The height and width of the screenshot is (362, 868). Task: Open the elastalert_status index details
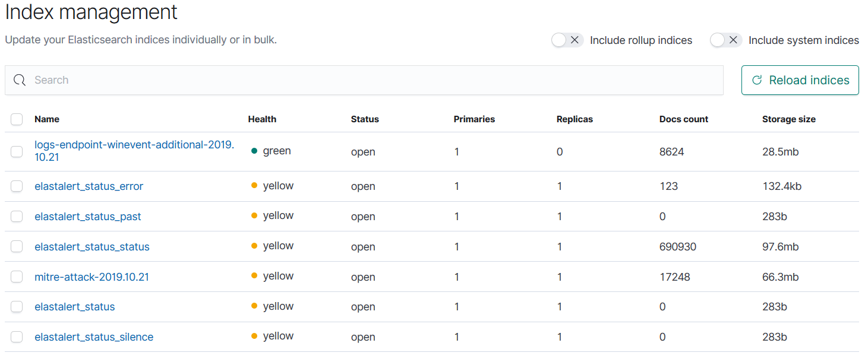pos(74,306)
